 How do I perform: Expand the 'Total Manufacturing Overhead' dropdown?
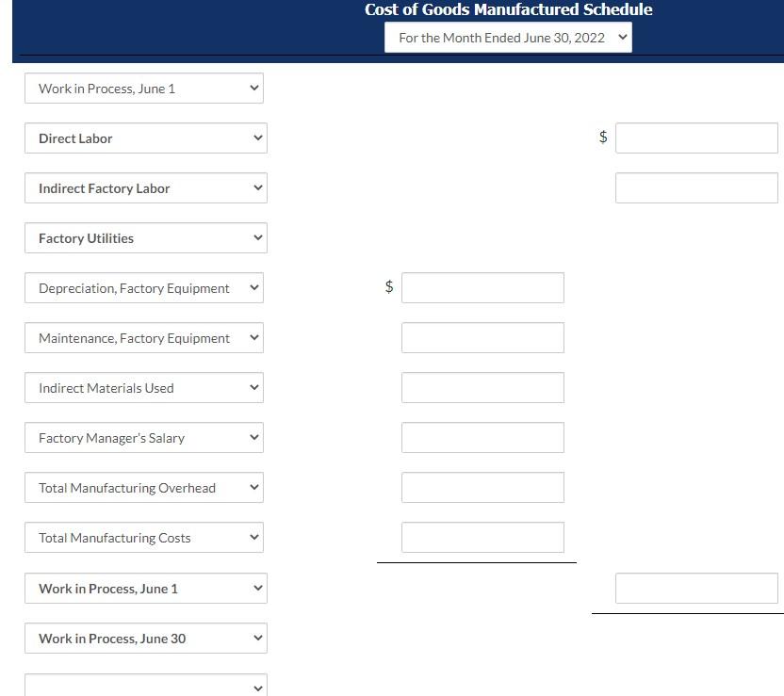[143, 487]
